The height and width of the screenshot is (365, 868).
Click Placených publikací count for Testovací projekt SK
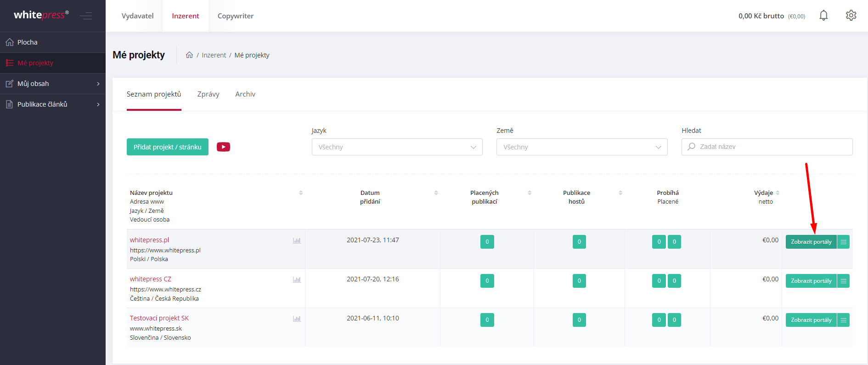[487, 320]
